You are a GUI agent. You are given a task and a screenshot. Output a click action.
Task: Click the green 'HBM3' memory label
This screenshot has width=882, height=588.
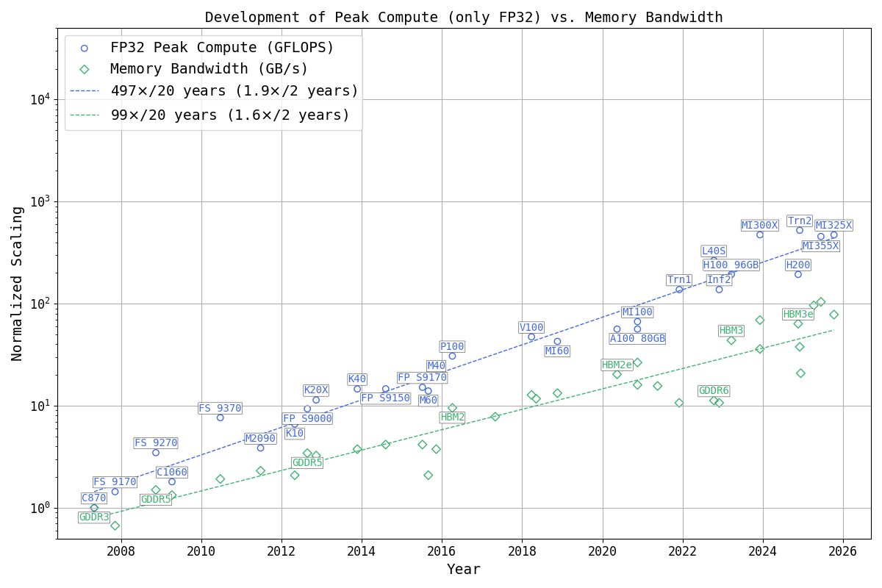[731, 330]
